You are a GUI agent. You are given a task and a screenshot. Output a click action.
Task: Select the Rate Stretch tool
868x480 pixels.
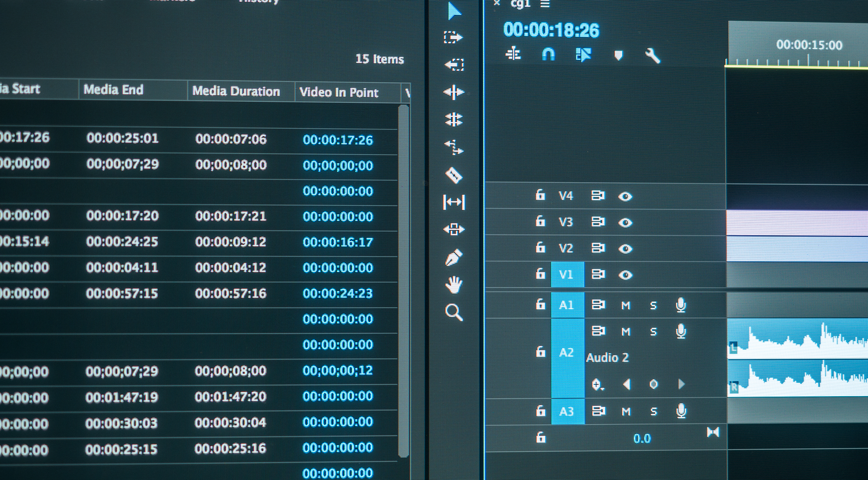tap(453, 147)
